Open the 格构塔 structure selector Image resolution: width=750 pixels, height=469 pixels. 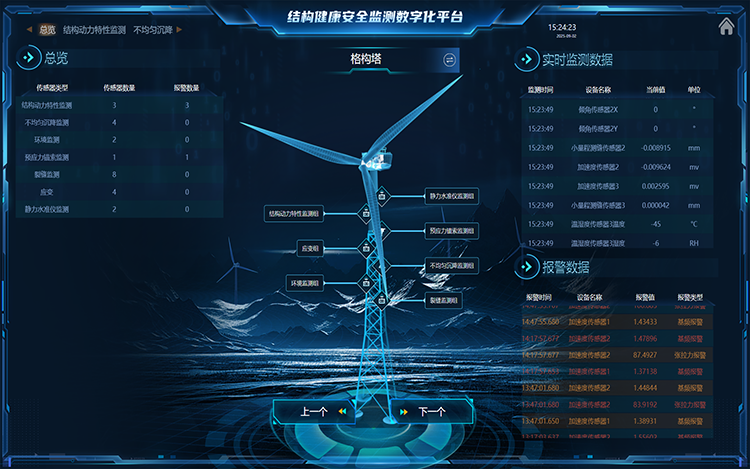(366, 60)
